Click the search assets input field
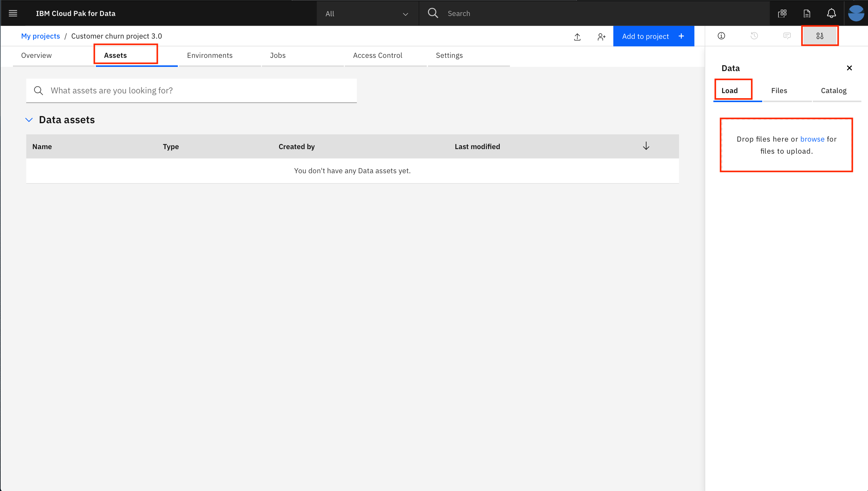Image resolution: width=868 pixels, height=491 pixels. tap(192, 91)
